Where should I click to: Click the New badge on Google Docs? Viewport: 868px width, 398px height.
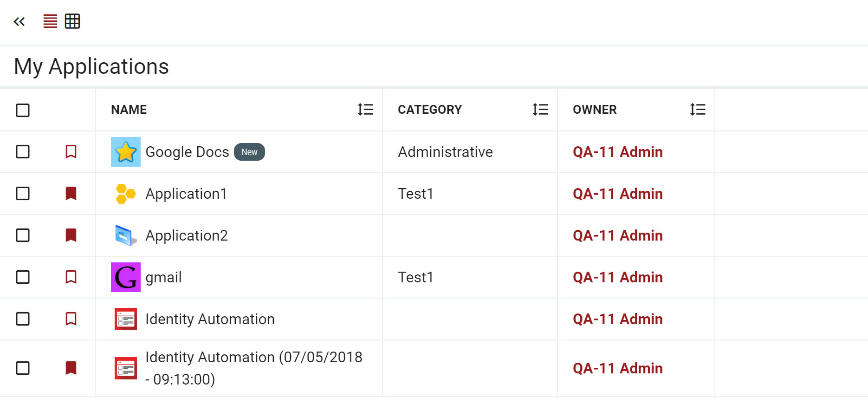point(249,152)
